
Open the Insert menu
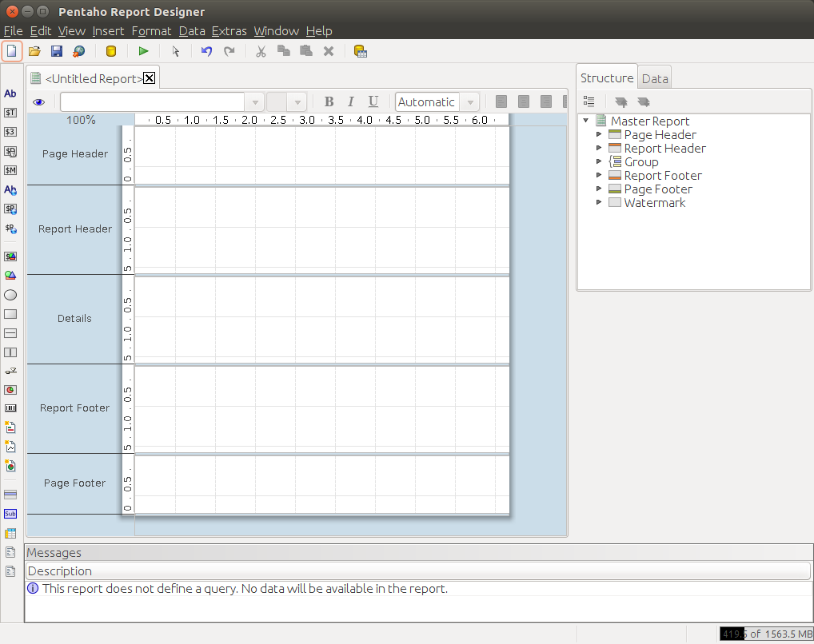coord(108,31)
